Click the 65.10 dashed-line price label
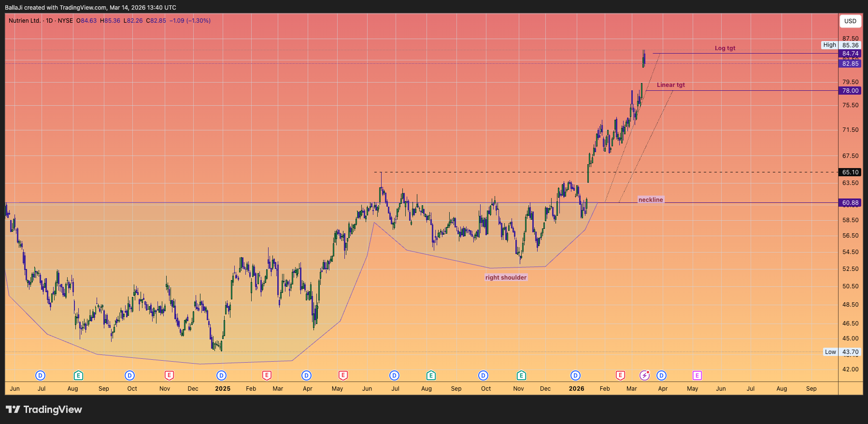 pos(850,172)
